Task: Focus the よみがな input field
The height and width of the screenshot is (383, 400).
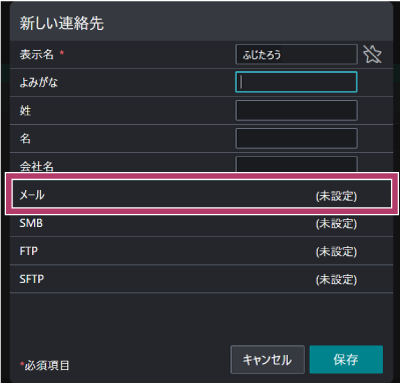Action: tap(296, 82)
